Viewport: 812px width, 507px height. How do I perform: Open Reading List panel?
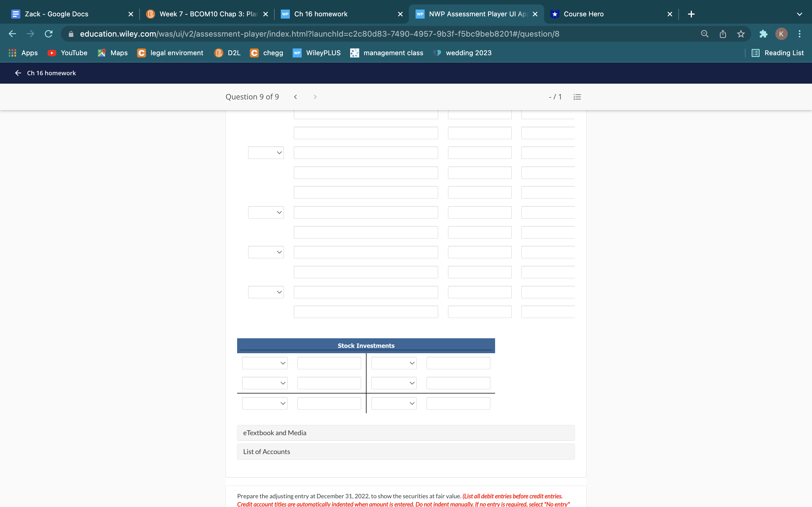click(x=778, y=53)
